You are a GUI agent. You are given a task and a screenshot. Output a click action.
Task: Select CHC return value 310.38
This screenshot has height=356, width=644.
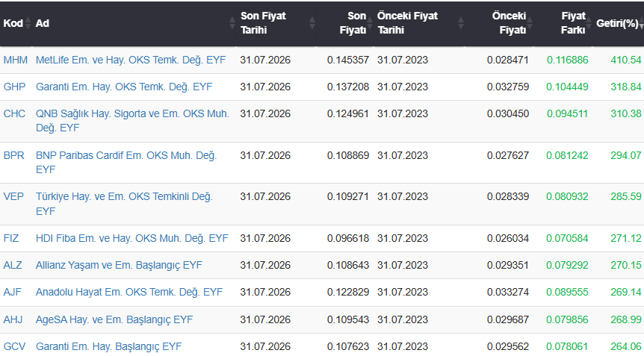626,113
